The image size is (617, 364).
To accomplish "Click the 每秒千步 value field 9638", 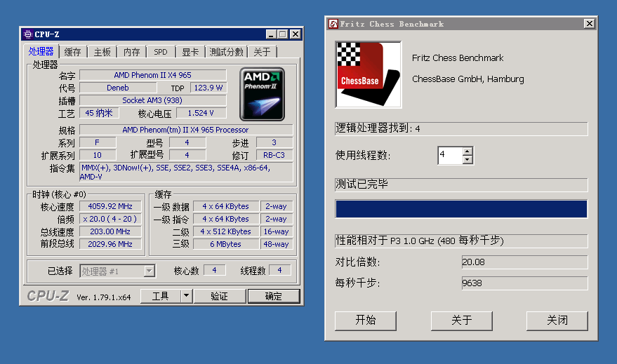I will pos(524,283).
